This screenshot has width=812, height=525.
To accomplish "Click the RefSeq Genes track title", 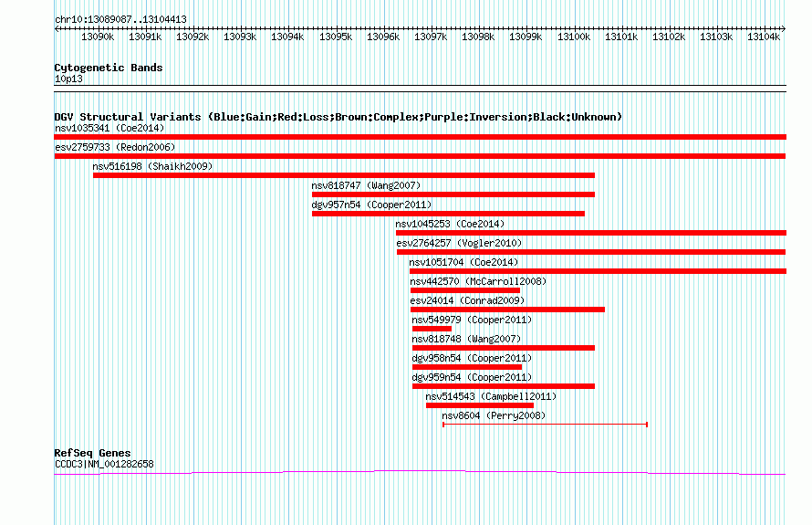I will [92, 453].
